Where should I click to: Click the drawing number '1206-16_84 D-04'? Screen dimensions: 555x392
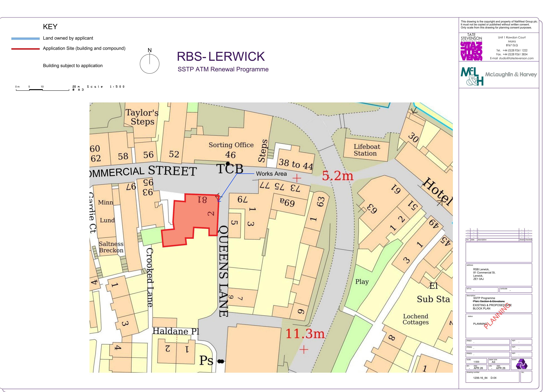tap(485, 378)
